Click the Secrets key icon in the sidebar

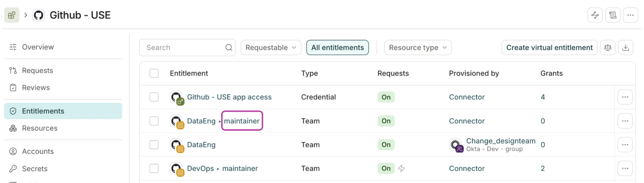(13, 169)
